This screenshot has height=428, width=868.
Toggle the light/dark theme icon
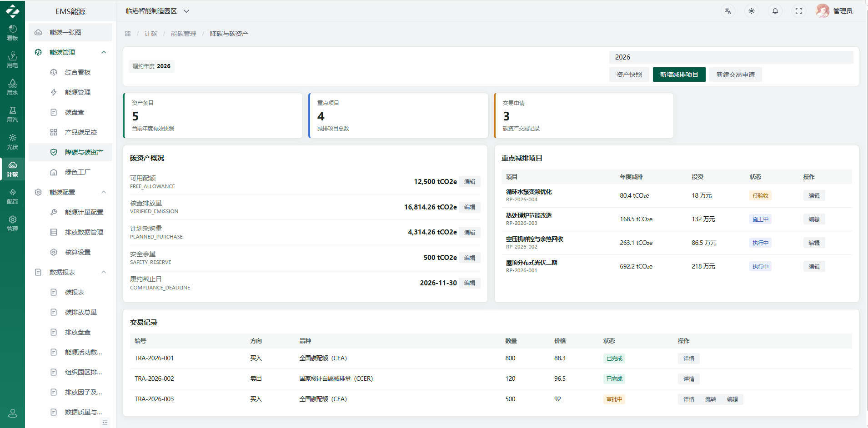coord(752,11)
